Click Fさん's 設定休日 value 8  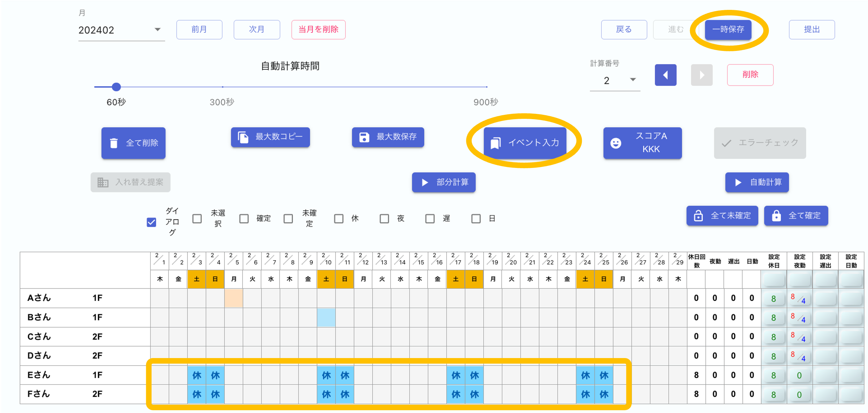tap(774, 395)
